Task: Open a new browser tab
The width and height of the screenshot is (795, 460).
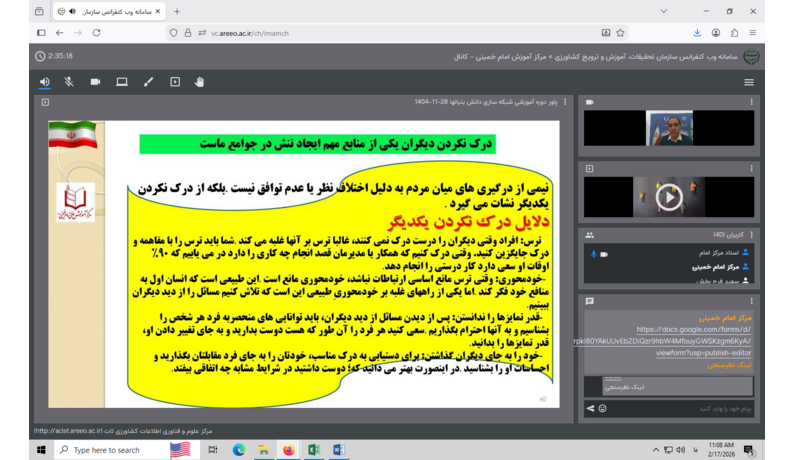Action: [x=176, y=11]
